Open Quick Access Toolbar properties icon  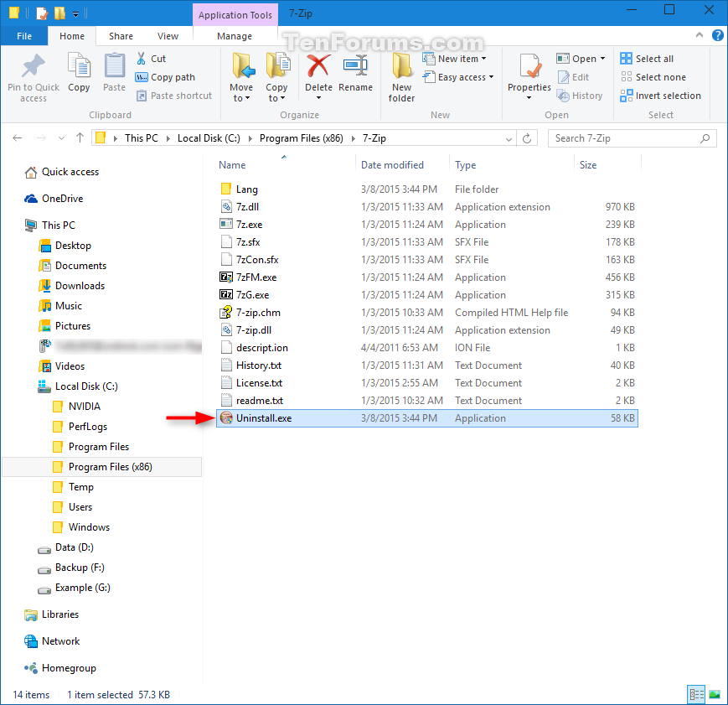(x=42, y=13)
